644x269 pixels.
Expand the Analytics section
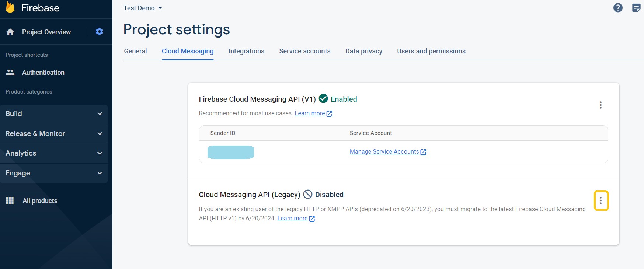54,153
